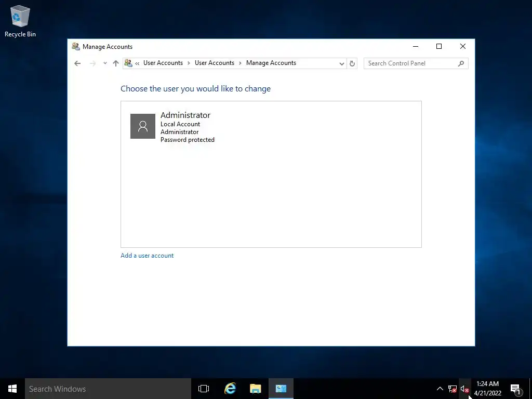Select the Manage Accounts breadcrumb
This screenshot has width=532, height=399.
[x=271, y=63]
